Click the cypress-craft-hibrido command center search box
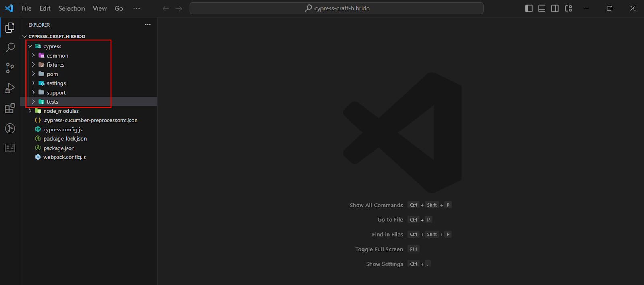Screen dimensions: 644x285 pos(336,8)
